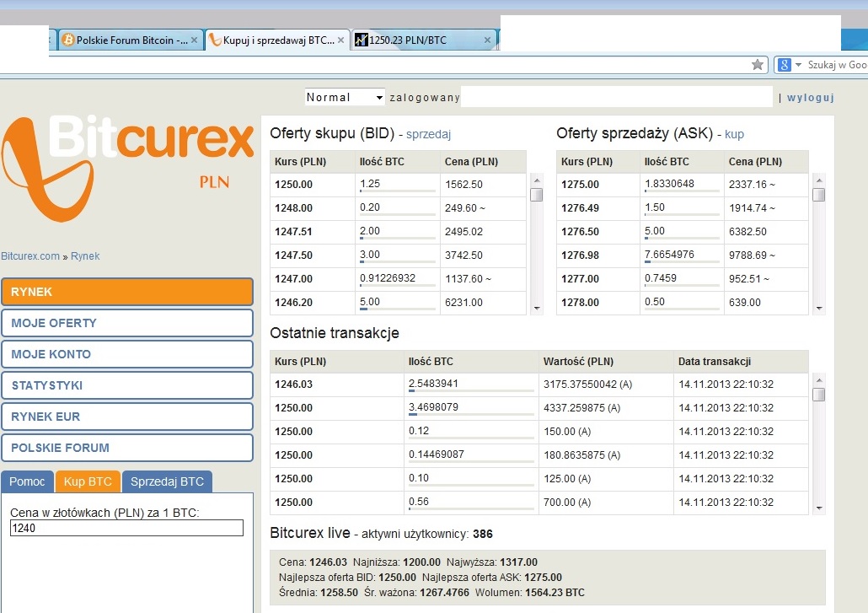Click transaction amount 3.4698079
The image size is (868, 613).
click(433, 407)
